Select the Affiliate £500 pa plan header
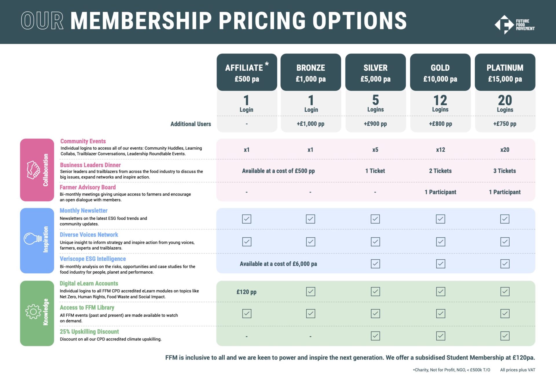This screenshot has height=392, width=556. (x=247, y=72)
